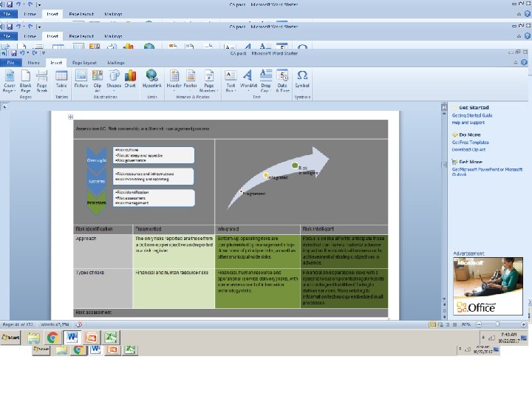Click the Hyperlink button
Viewport: 532px width, 399px height.
pyautogui.click(x=151, y=81)
